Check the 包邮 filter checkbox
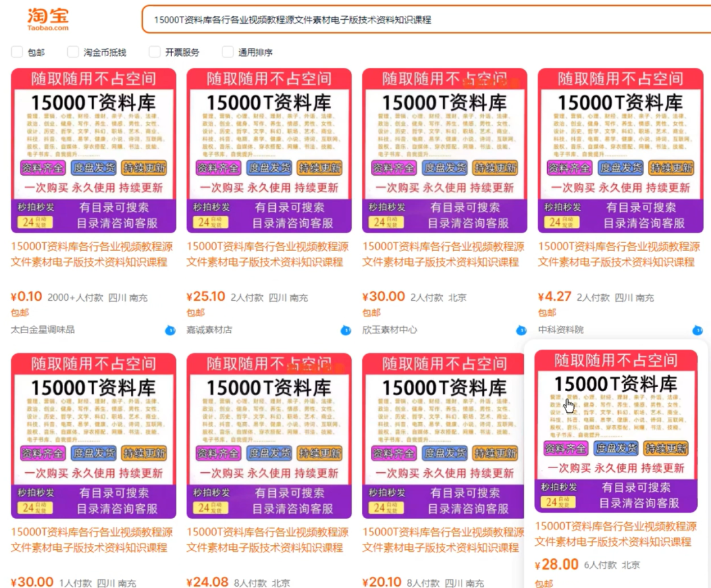Screen dimensions: 711x588 [17, 51]
